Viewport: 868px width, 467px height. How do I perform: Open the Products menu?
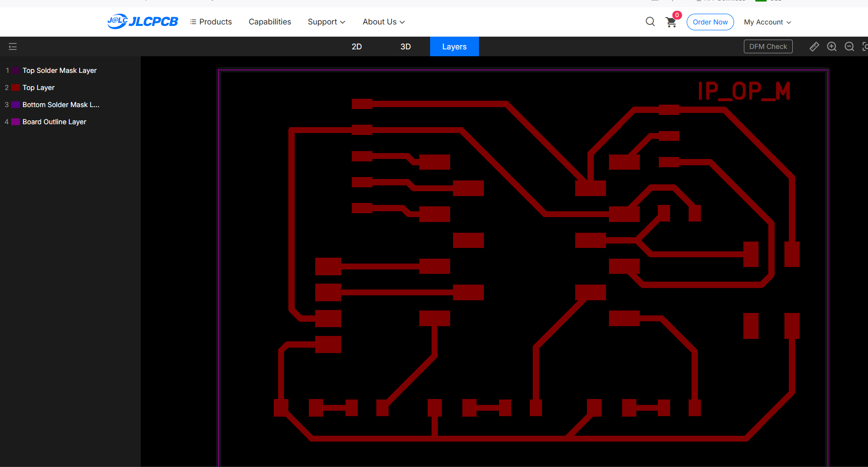(211, 22)
